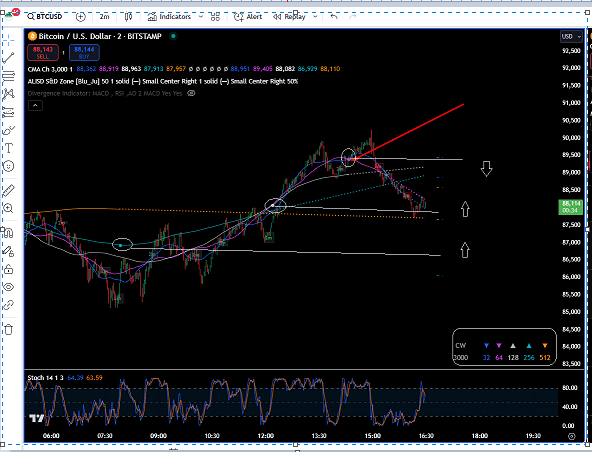The width and height of the screenshot is (592, 452).
Task: Open the emoji icons tool
Action: pos(8,166)
